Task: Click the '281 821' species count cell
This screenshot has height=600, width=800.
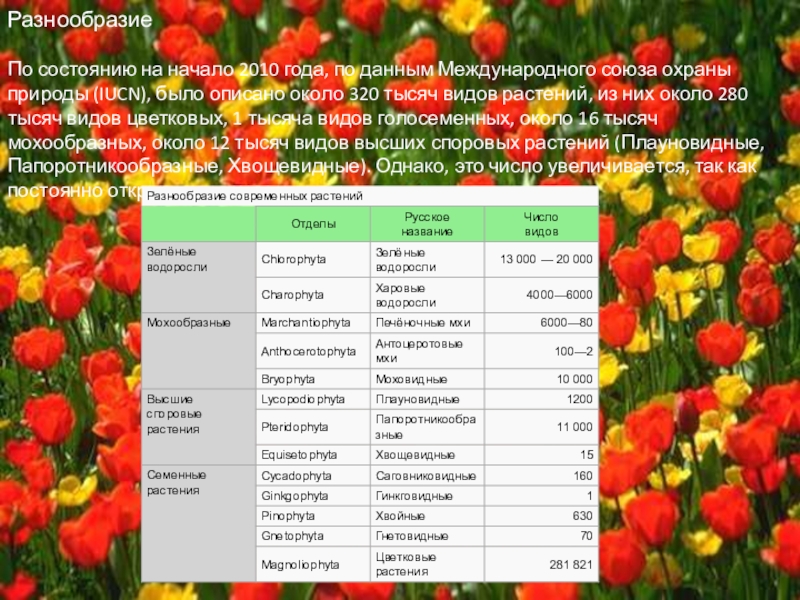Action: click(571, 564)
